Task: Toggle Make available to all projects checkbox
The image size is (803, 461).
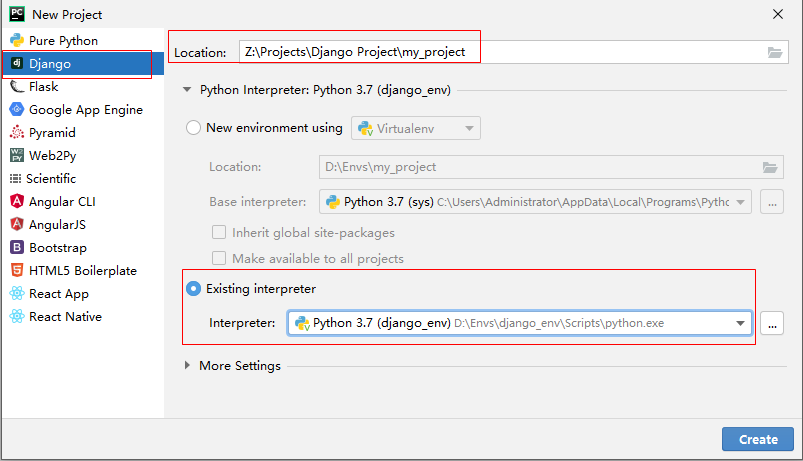Action: (x=219, y=258)
